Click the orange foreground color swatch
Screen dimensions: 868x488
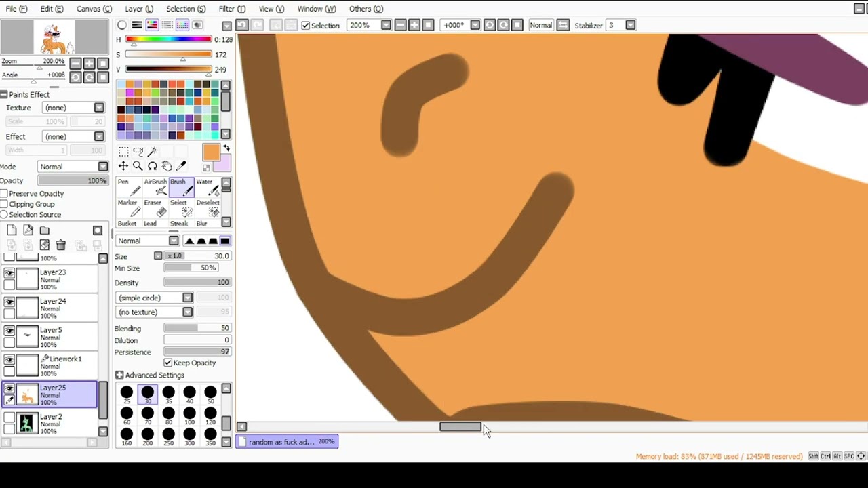point(211,152)
